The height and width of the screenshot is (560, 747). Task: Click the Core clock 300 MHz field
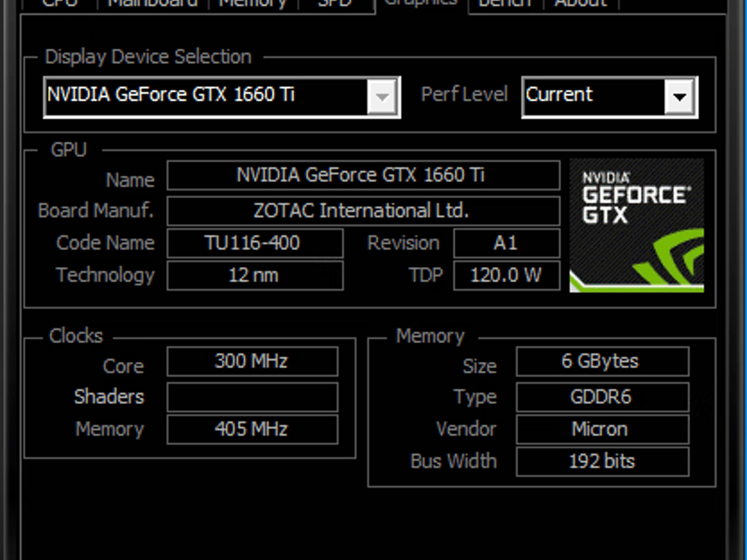coord(252,361)
